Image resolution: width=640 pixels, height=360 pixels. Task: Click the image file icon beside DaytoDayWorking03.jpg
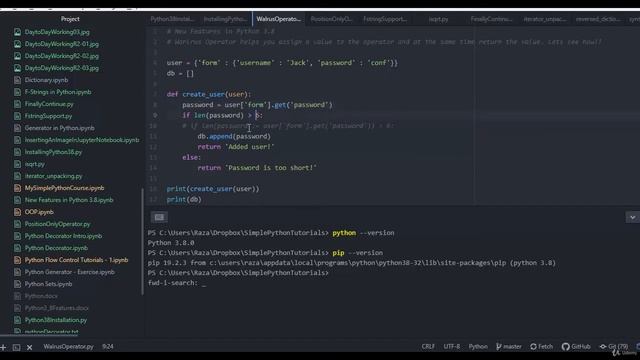coord(17,32)
